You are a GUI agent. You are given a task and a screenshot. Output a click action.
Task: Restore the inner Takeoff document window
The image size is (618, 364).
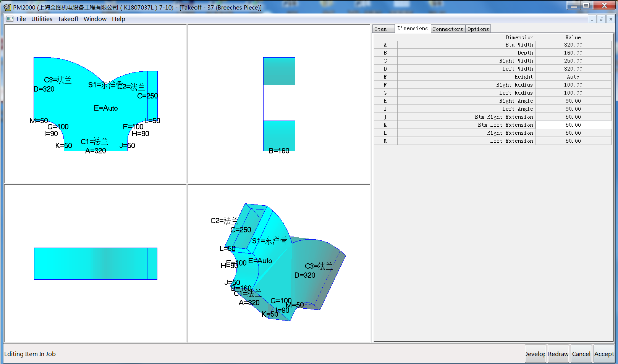pyautogui.click(x=601, y=19)
